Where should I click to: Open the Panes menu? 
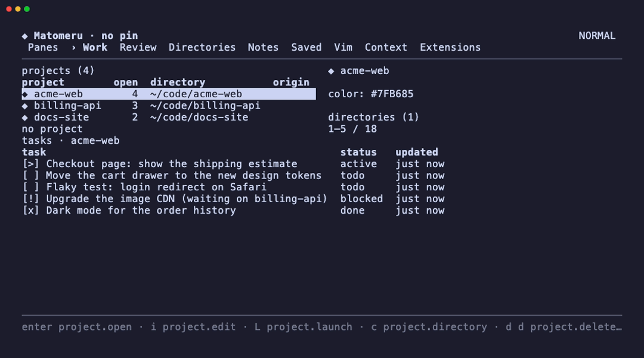[x=43, y=47]
